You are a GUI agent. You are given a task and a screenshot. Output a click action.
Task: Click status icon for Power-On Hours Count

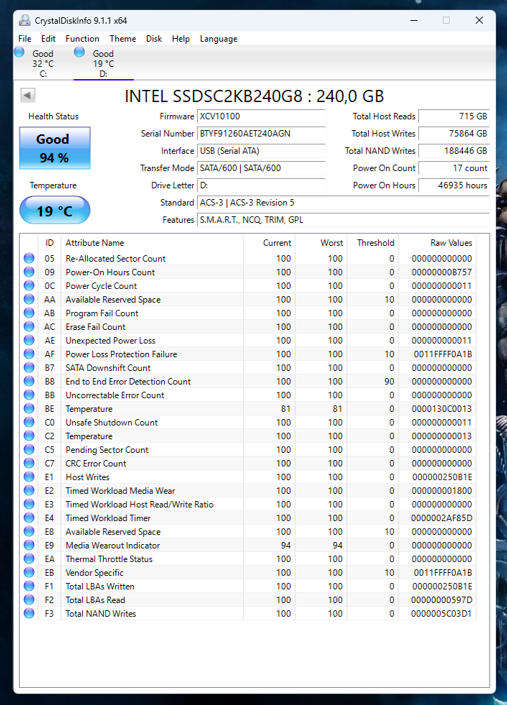pyautogui.click(x=29, y=272)
